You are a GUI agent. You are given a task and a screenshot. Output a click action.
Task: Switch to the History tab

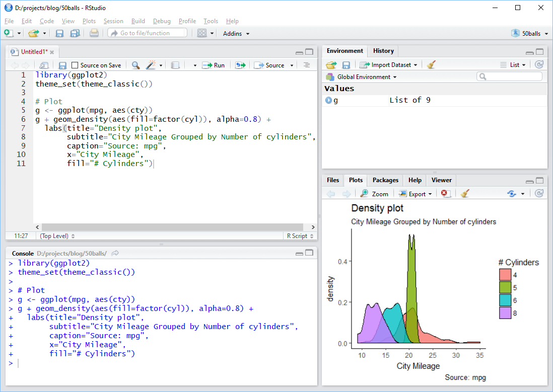(383, 51)
